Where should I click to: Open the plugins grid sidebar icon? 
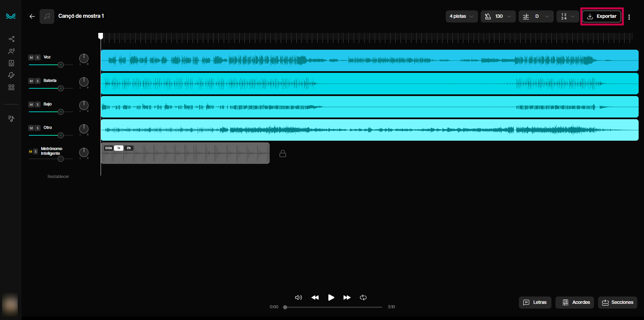11,87
